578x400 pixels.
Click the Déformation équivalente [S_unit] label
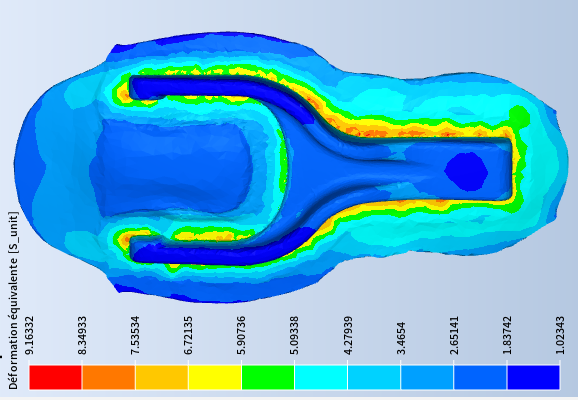coord(13,300)
